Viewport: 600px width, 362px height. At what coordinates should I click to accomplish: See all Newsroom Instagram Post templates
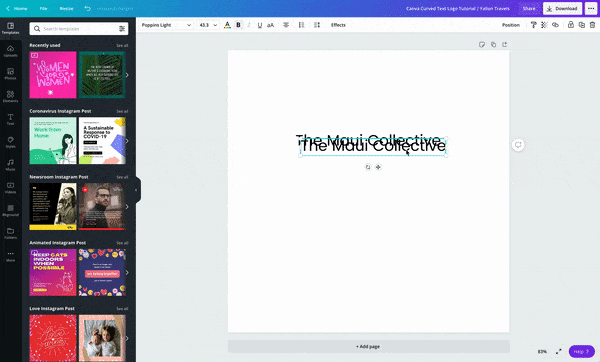click(122, 177)
